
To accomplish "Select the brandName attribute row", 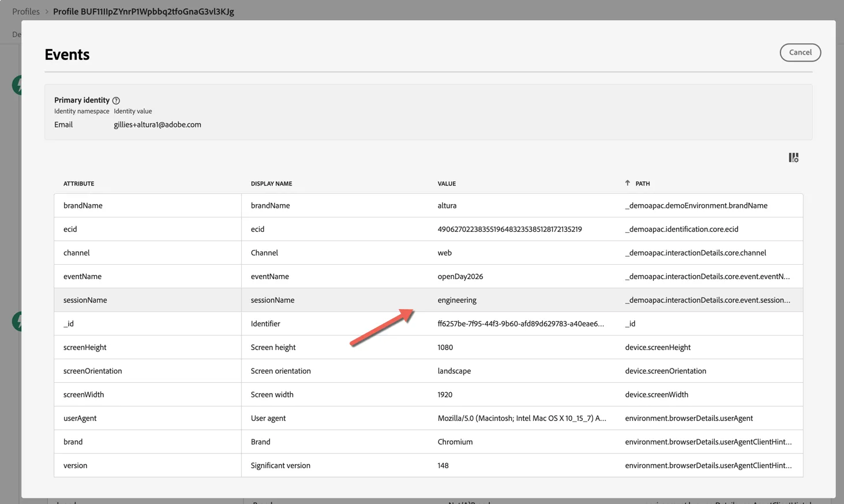I will click(x=428, y=205).
